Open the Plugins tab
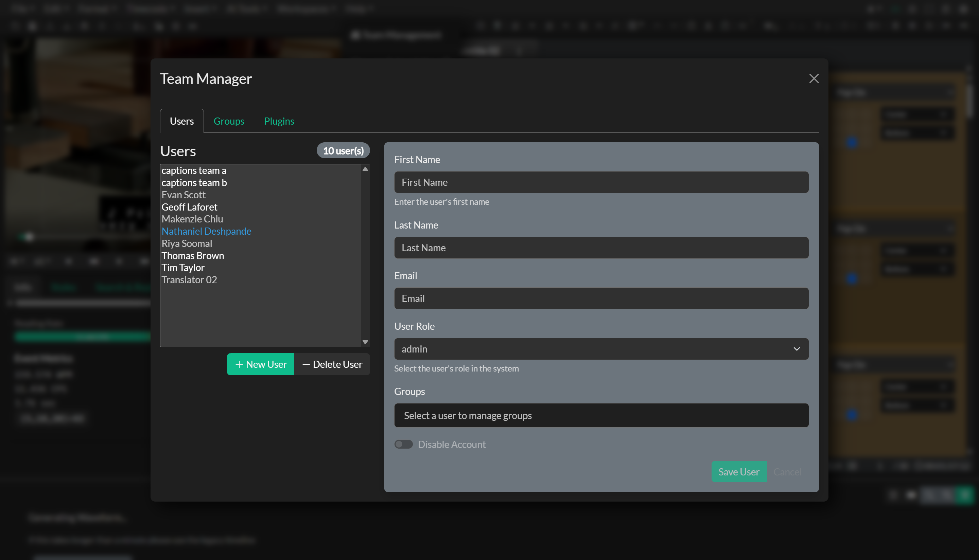This screenshot has height=560, width=979. click(279, 121)
